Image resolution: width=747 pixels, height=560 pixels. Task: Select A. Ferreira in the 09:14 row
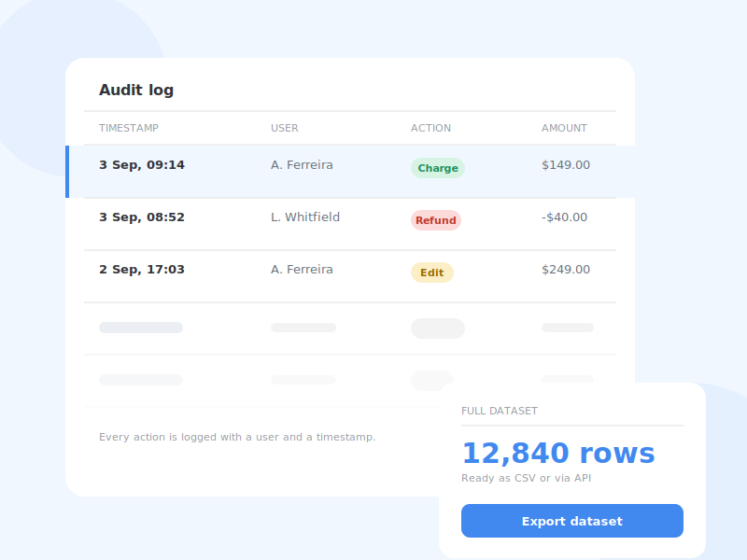pyautogui.click(x=302, y=165)
